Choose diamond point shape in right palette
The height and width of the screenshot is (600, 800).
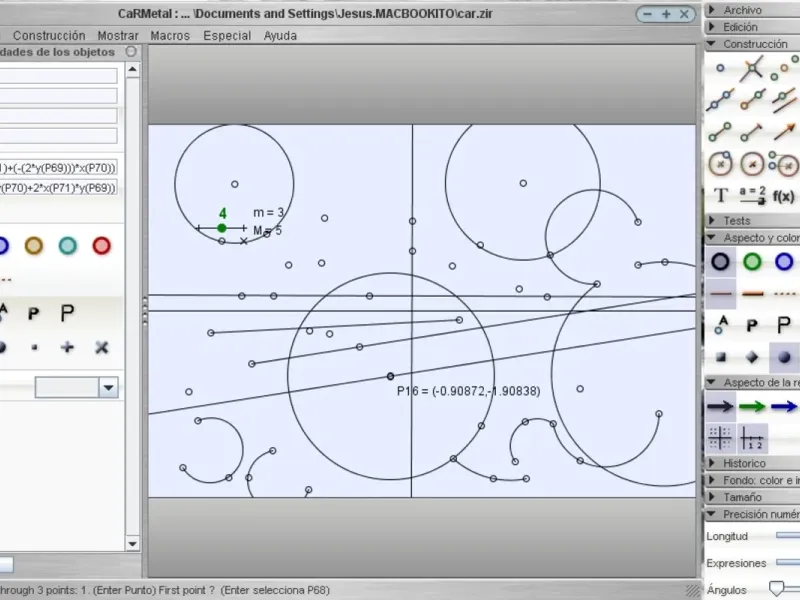(x=752, y=357)
